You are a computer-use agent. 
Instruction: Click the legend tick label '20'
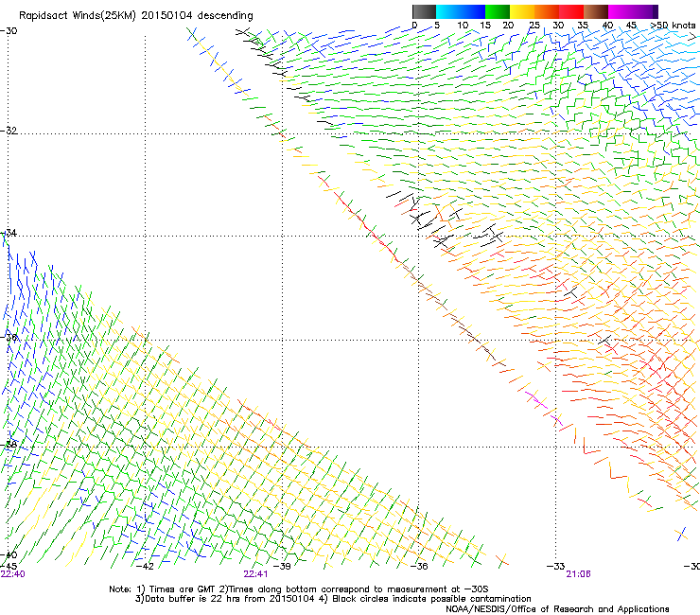click(x=508, y=26)
